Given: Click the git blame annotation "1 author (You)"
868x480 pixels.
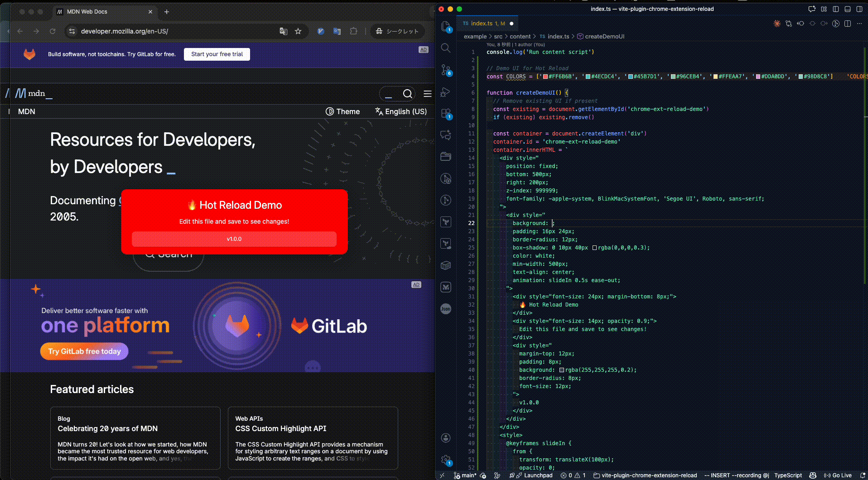Looking at the screenshot, I should [530, 44].
